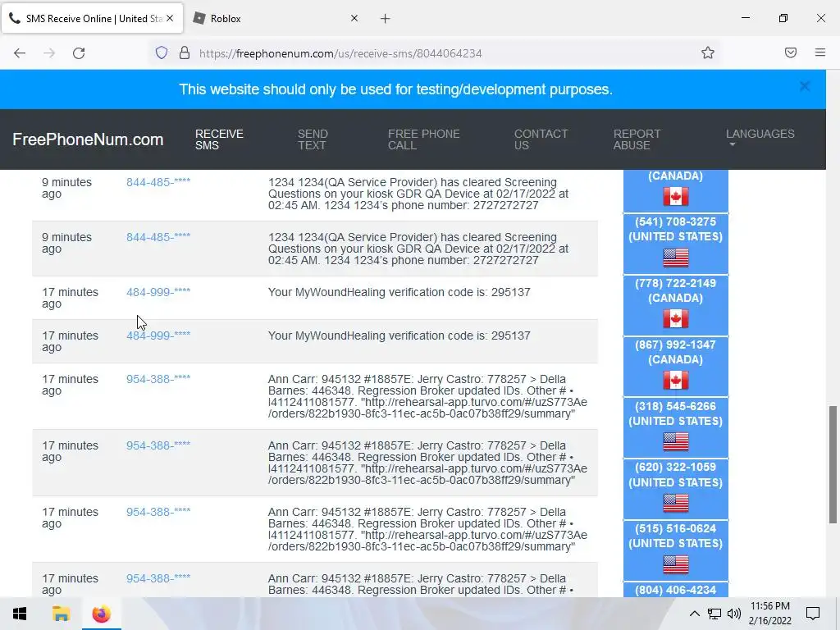Close the Roblox tab
Screen dimensions: 840x630
(354, 18)
